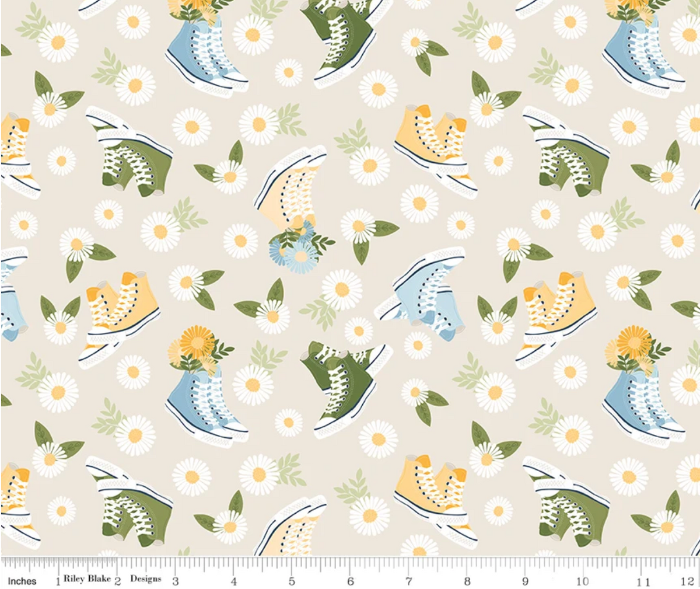Select the ruler number 9
Viewport: 700px width, 589px height.
(x=526, y=582)
